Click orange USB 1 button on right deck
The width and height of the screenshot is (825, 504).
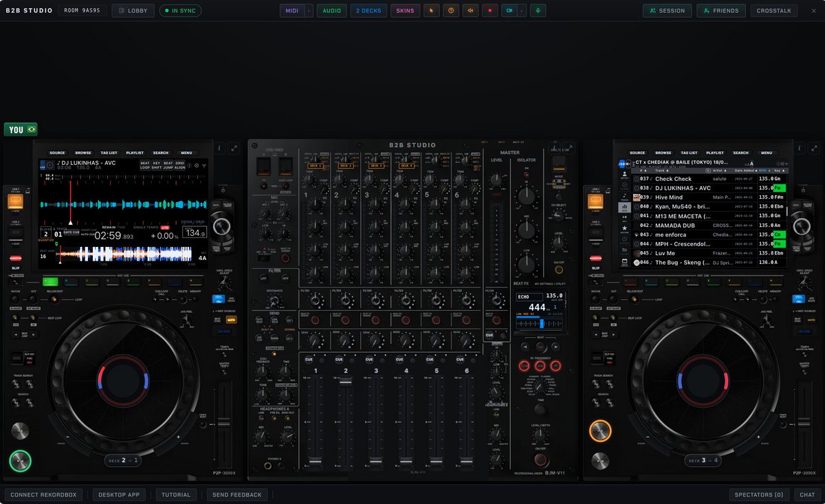click(595, 201)
